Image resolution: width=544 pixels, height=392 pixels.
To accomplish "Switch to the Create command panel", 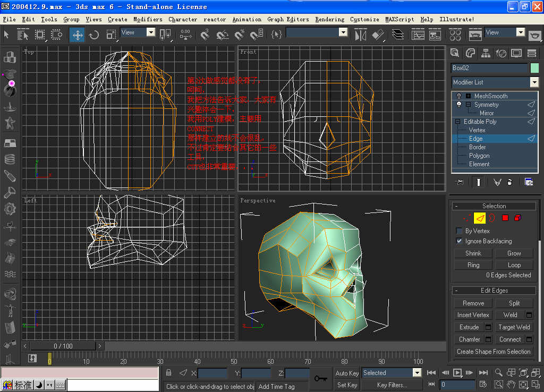I will pyautogui.click(x=455, y=53).
